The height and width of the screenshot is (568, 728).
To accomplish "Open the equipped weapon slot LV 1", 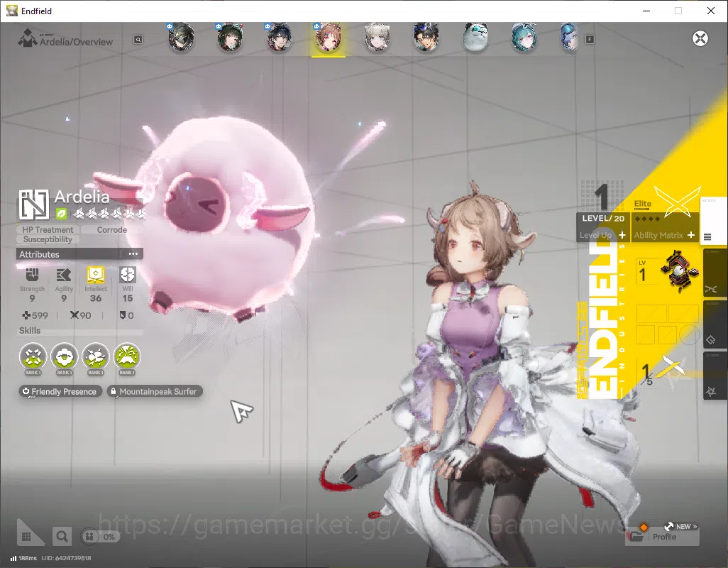I will [668, 272].
